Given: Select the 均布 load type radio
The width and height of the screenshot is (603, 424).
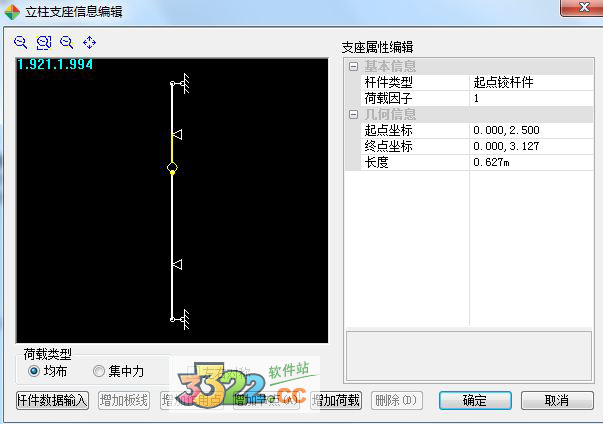Looking at the screenshot, I should [34, 371].
